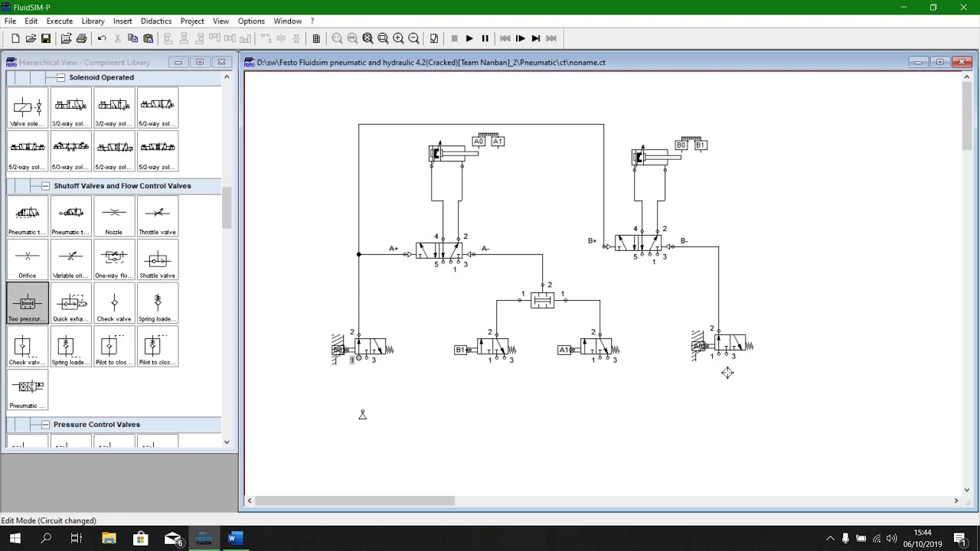Pause the simulation

tap(485, 38)
